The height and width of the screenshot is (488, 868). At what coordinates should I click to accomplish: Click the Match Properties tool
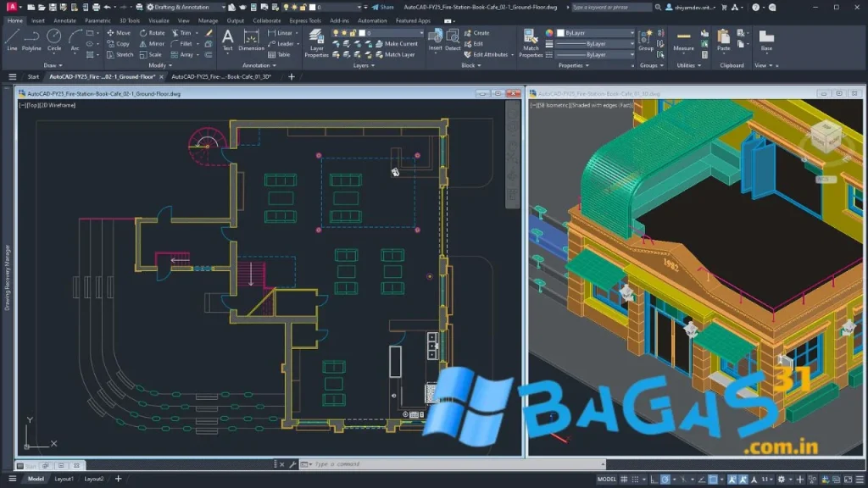click(531, 43)
